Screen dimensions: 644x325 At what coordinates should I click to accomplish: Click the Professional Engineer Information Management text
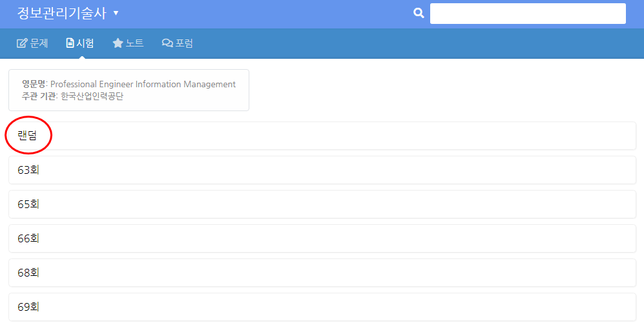(143, 84)
